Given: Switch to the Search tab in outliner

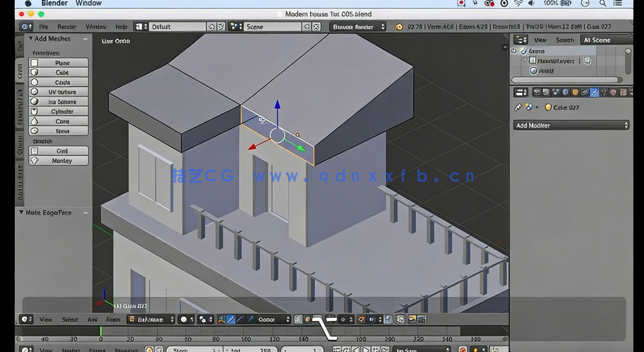Looking at the screenshot, I should [565, 40].
